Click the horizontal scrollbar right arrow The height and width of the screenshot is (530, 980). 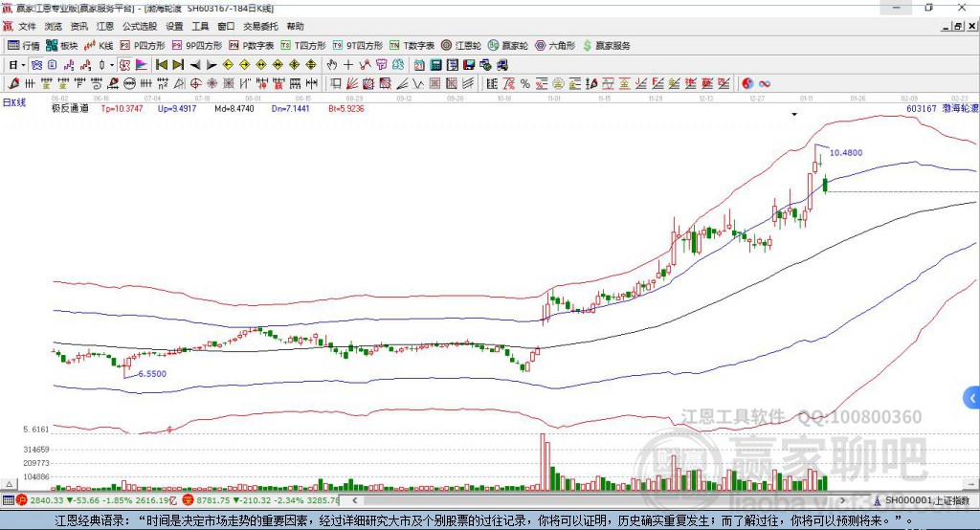842,500
